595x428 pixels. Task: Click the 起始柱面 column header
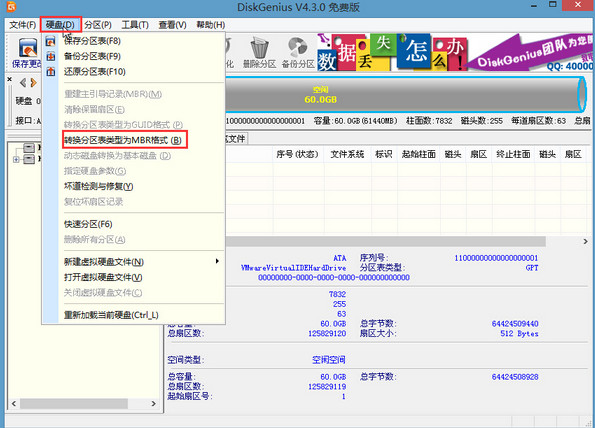pyautogui.click(x=419, y=154)
